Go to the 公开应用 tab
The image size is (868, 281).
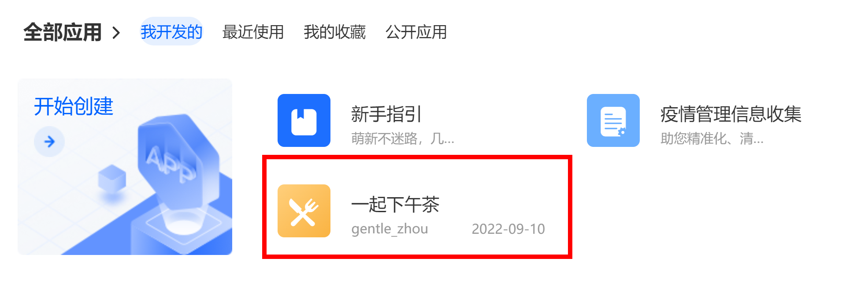click(416, 32)
